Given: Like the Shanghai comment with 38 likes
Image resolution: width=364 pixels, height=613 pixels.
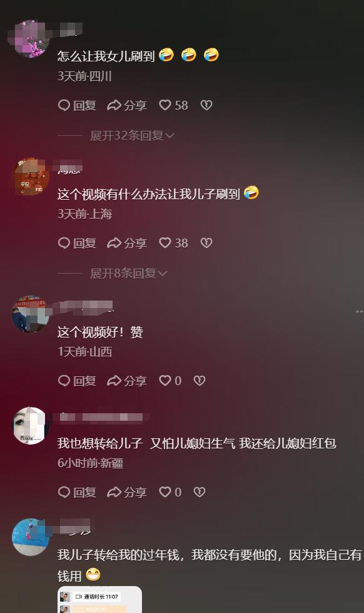Looking at the screenshot, I should click(173, 243).
